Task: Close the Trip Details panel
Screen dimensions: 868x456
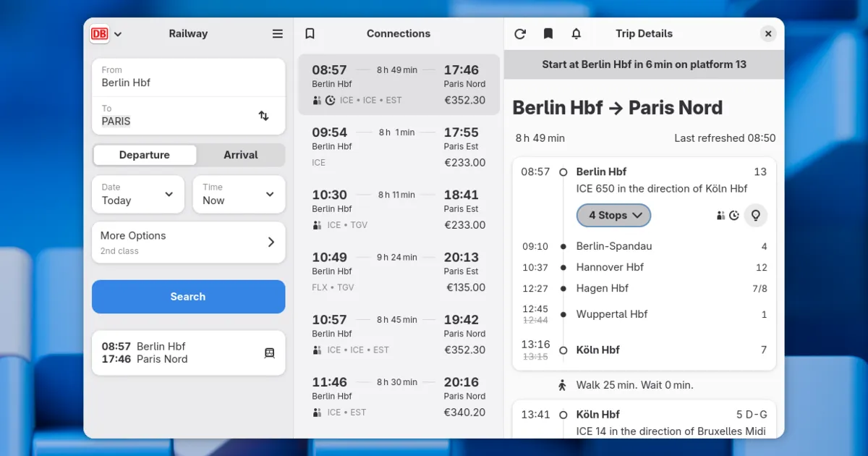Action: pyautogui.click(x=768, y=34)
